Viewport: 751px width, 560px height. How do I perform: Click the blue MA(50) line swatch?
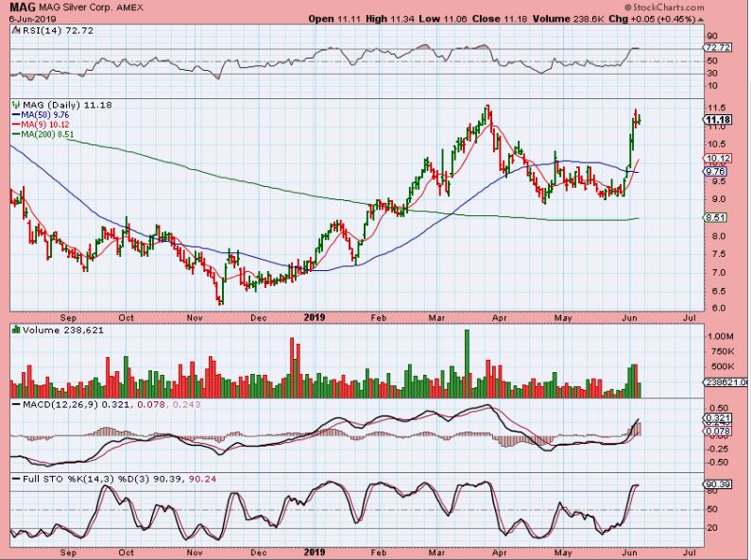pos(16,115)
